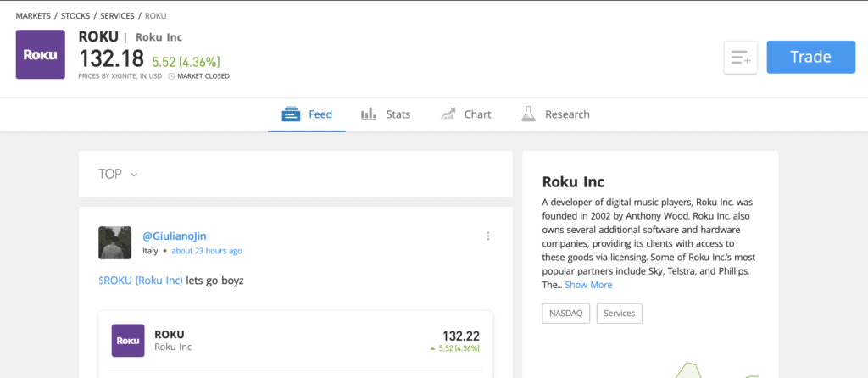Click the purple Roku logo in header
Image resolution: width=868 pixels, height=378 pixels.
point(41,54)
